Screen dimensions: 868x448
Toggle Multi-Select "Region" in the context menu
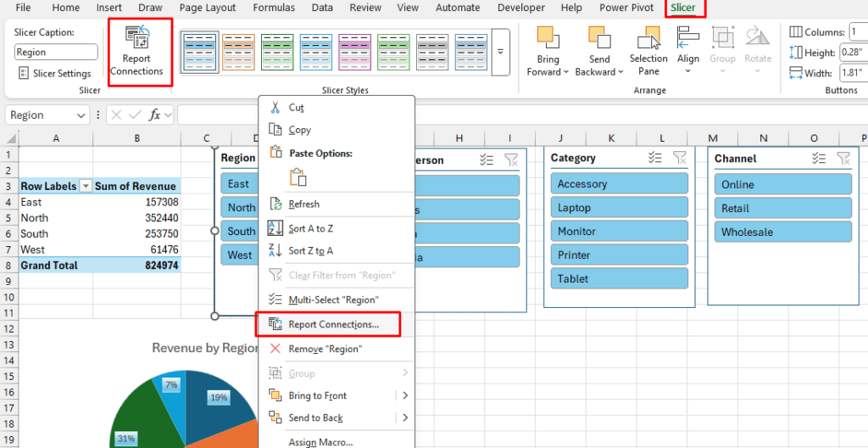pos(337,300)
